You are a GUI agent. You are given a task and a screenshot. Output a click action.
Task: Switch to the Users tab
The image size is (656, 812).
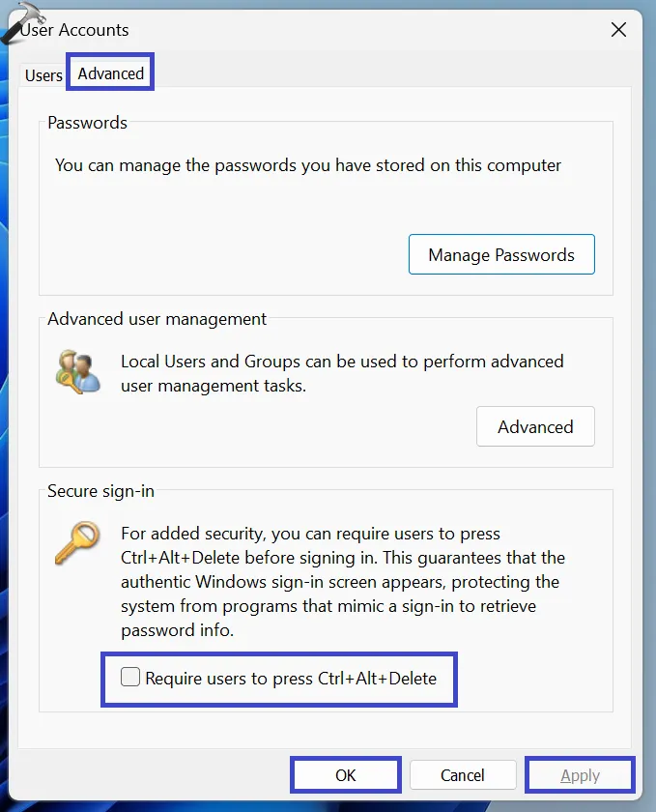point(43,75)
